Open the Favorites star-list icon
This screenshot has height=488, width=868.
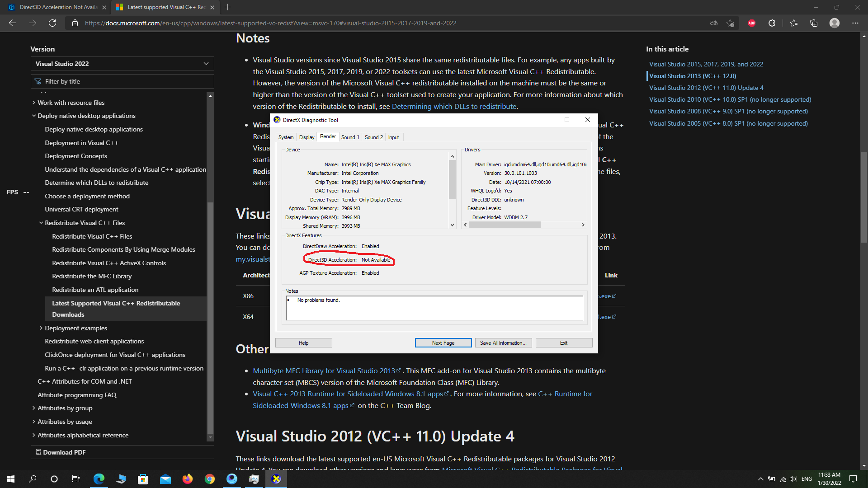793,23
